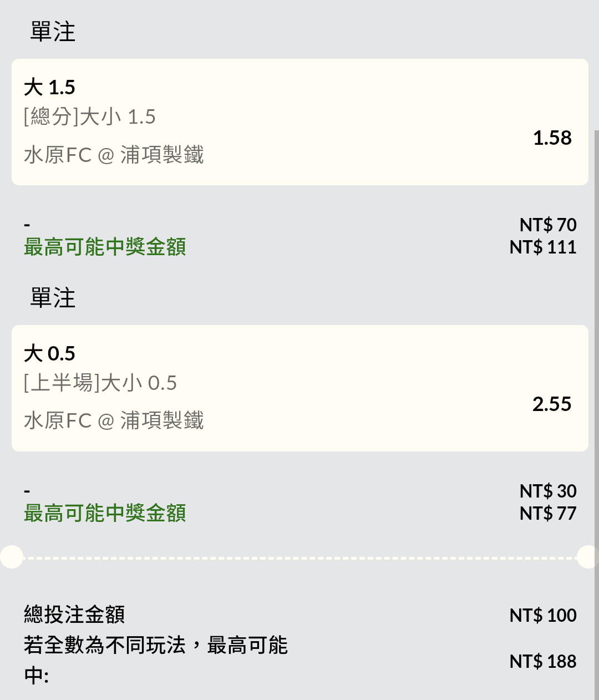Click the 總投注金額 label
This screenshot has width=599, height=700.
tap(74, 615)
